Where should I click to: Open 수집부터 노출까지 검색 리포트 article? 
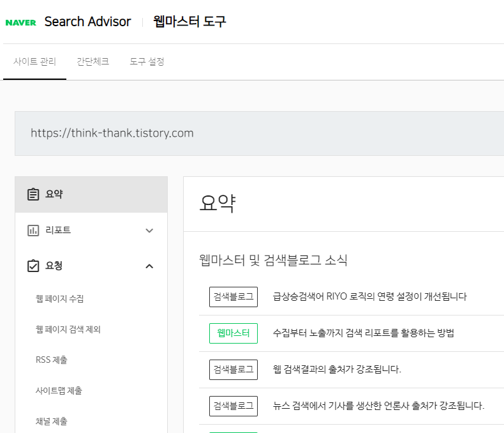363,333
